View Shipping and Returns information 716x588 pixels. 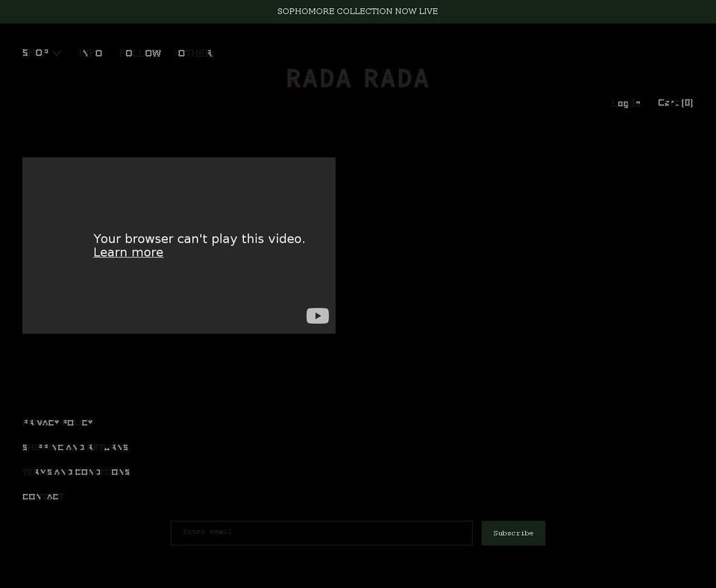[75, 447]
